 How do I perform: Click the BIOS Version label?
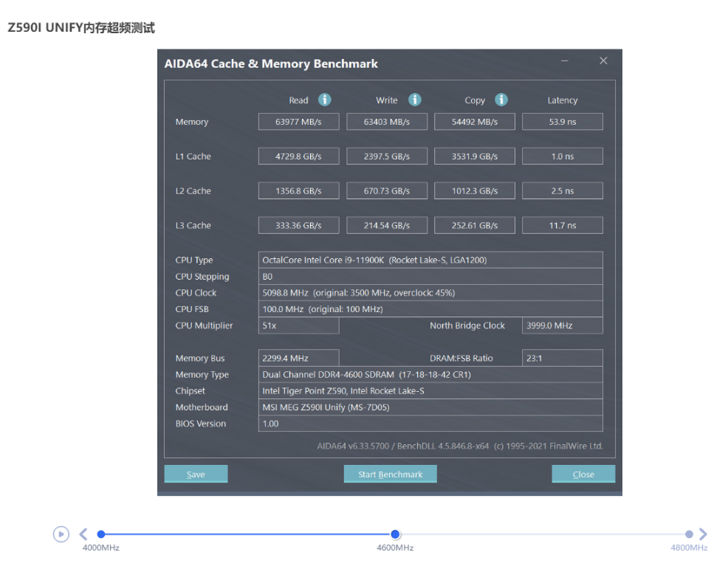click(201, 424)
